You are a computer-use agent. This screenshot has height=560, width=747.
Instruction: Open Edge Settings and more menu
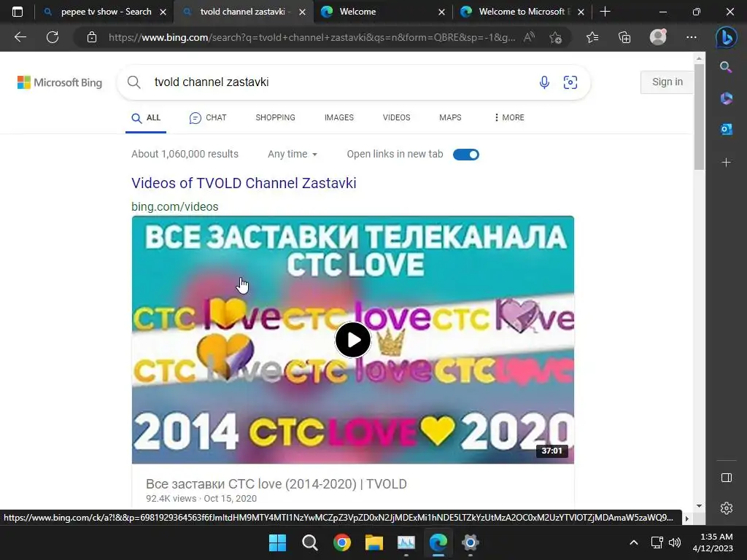pyautogui.click(x=692, y=37)
